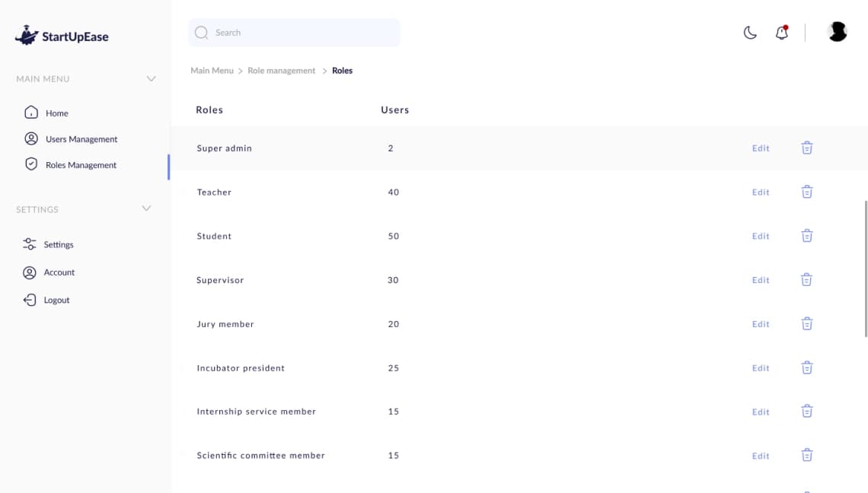Screen dimensions: 868x493
Task: Click Teacher's user count 40
Action: click(394, 192)
